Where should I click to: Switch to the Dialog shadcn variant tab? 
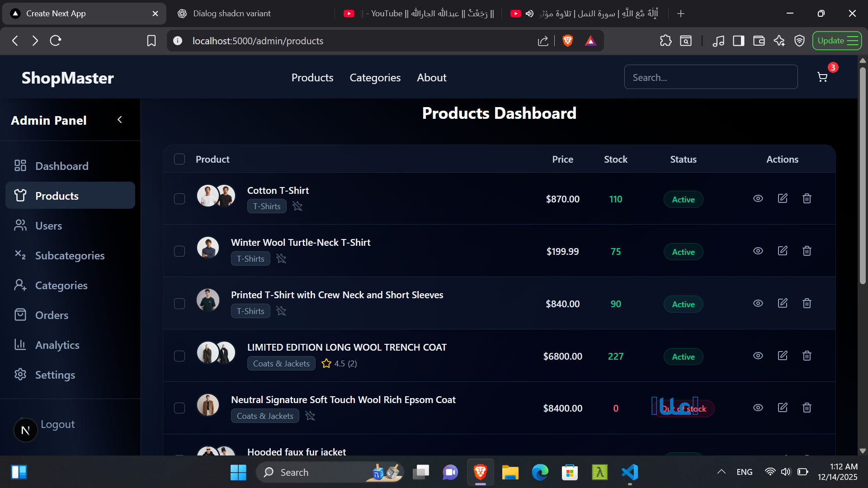[232, 14]
